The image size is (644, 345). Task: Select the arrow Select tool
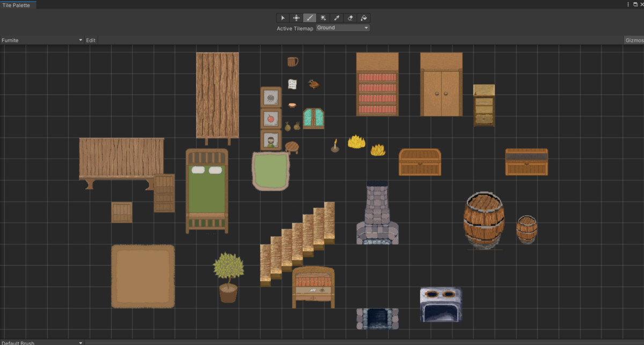(283, 18)
